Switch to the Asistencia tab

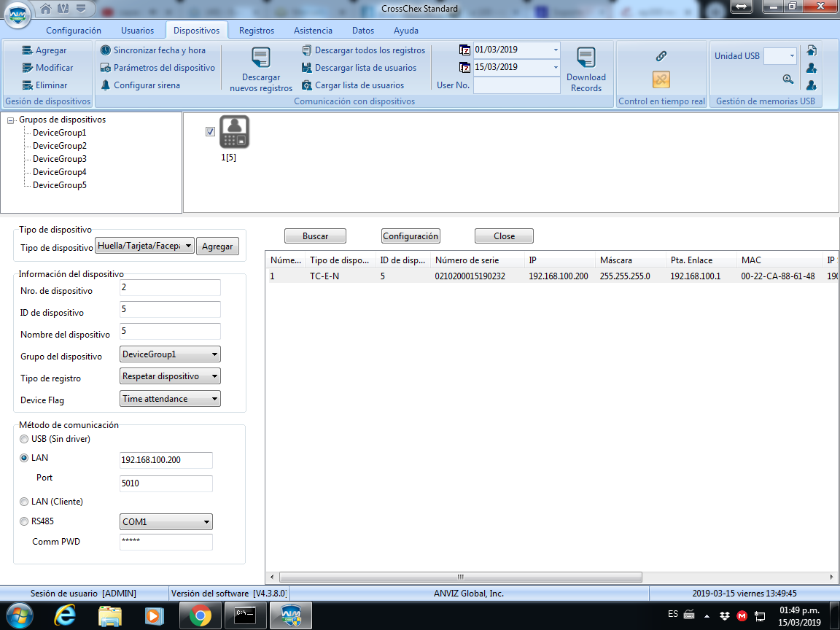tap(313, 31)
